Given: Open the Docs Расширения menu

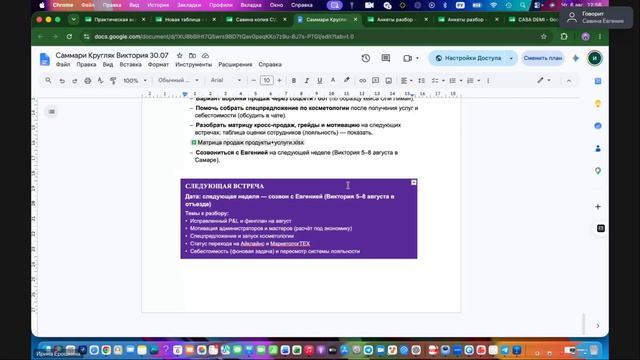Looking at the screenshot, I should point(235,64).
